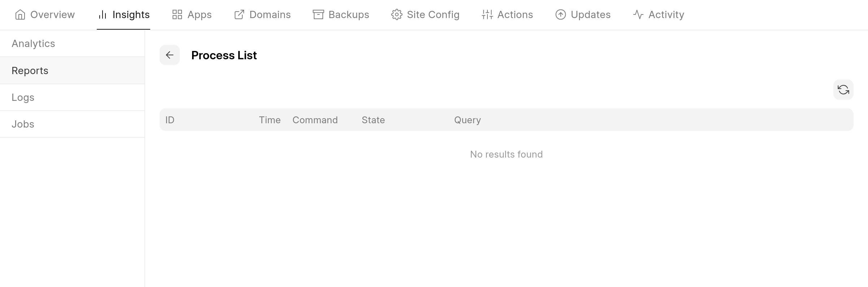Select Reports in the sidebar
868x287 pixels.
[30, 71]
